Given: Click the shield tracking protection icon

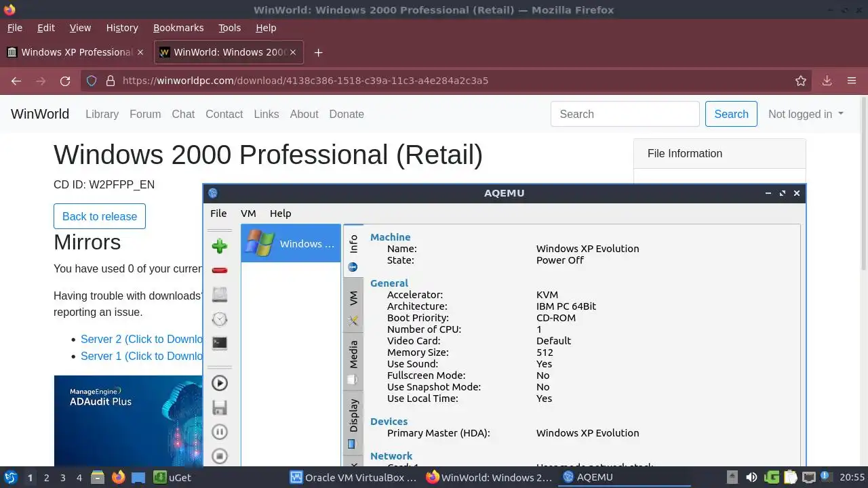Looking at the screenshot, I should pos(92,81).
